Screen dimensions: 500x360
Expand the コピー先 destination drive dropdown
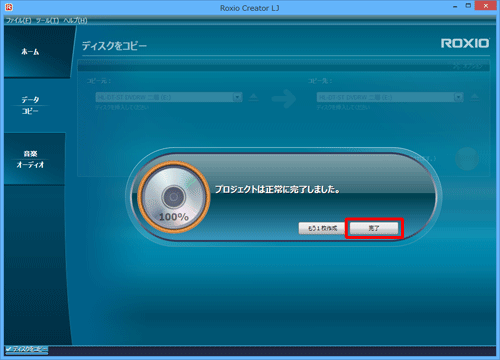click(459, 97)
